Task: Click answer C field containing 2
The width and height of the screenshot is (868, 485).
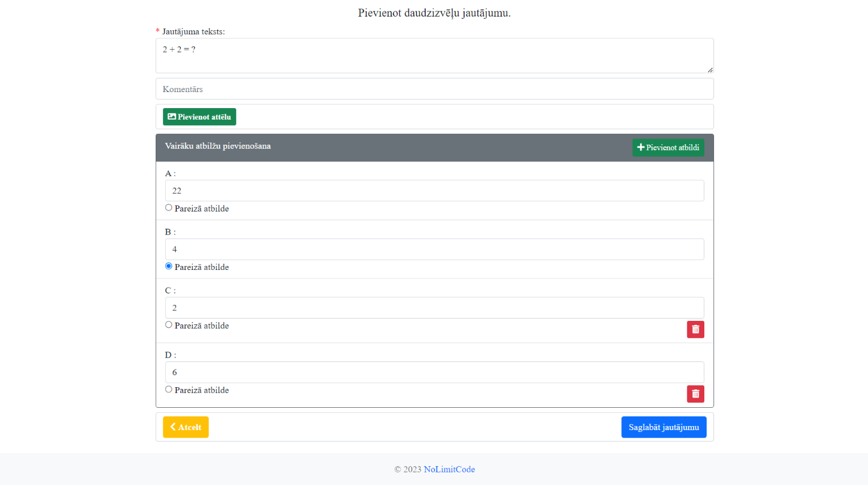Action: pyautogui.click(x=434, y=308)
